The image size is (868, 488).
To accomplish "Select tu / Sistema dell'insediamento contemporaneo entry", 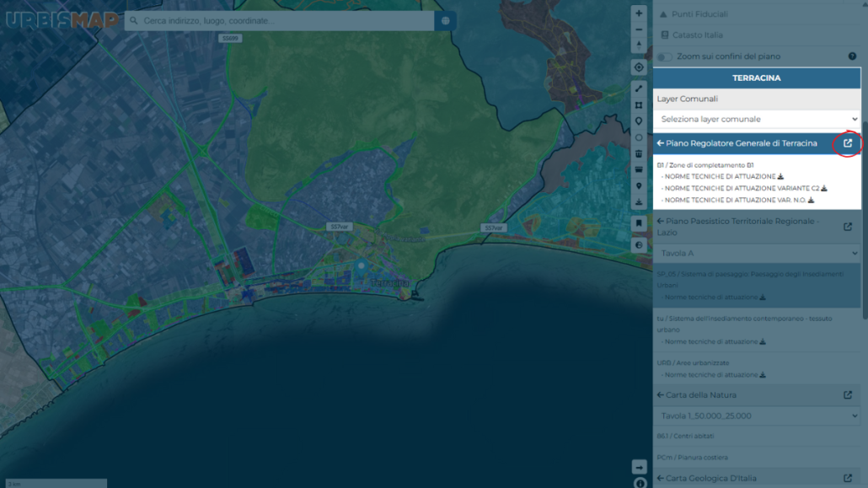I will [744, 324].
